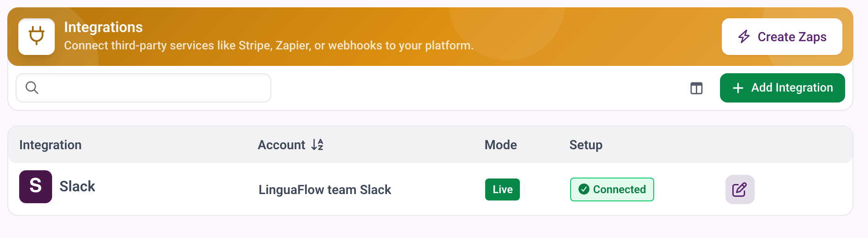Click the Add Integration button
This screenshot has width=868, height=238.
pyautogui.click(x=782, y=88)
